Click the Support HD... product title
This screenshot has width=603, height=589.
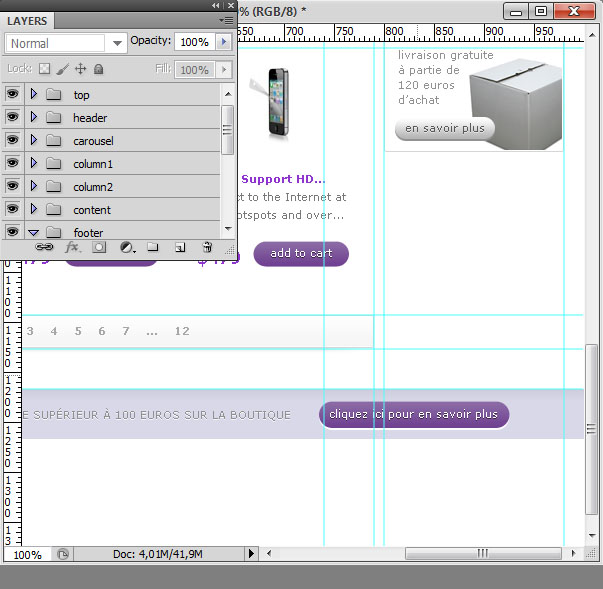pyautogui.click(x=283, y=179)
